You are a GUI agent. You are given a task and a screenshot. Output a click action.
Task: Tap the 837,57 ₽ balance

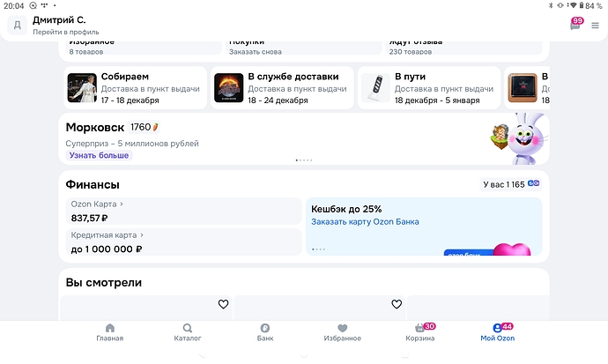89,219
